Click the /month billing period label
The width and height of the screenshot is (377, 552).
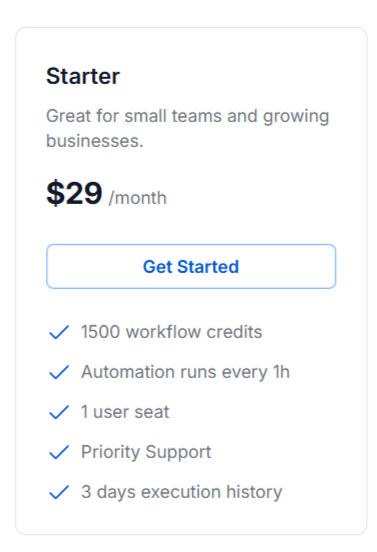click(138, 197)
